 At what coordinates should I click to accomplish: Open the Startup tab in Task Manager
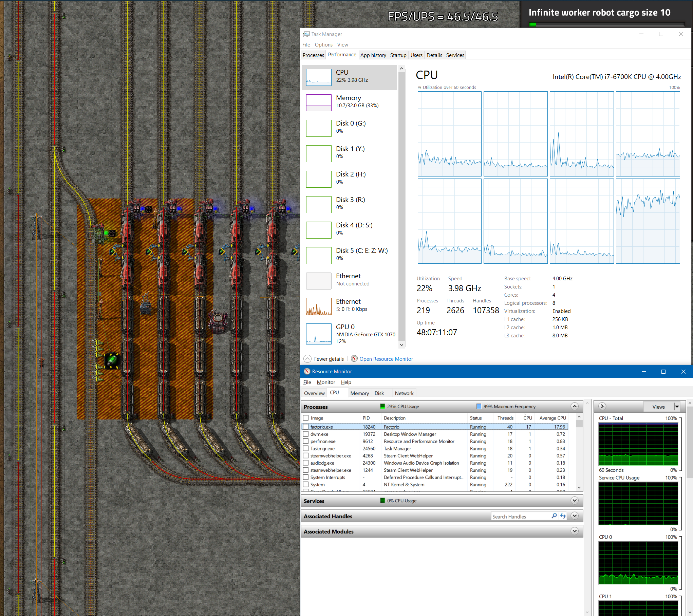398,55
